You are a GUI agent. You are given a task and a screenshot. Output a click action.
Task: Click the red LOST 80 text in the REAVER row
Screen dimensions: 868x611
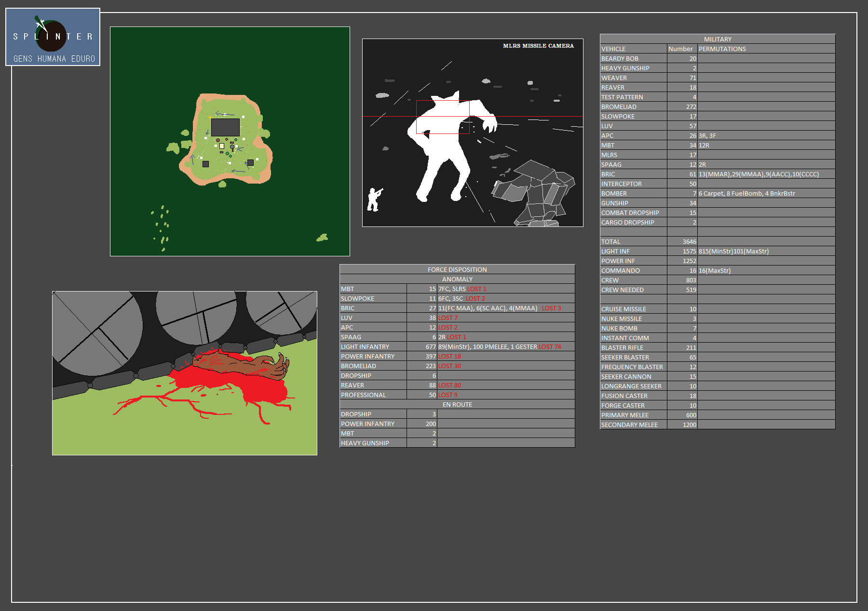(449, 385)
